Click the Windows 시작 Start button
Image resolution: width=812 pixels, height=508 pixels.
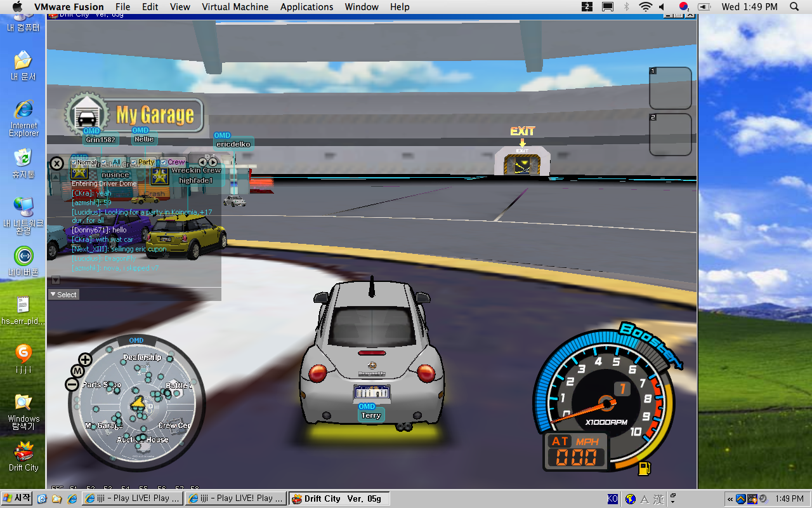16,498
